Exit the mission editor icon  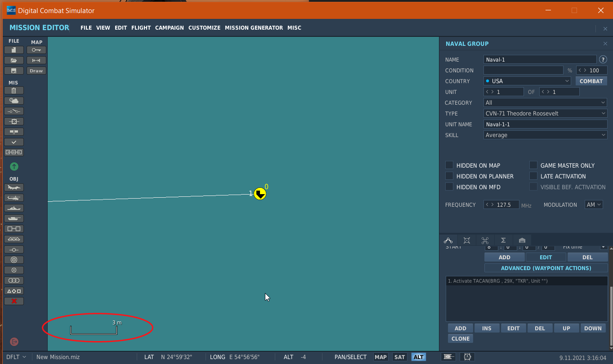click(14, 342)
